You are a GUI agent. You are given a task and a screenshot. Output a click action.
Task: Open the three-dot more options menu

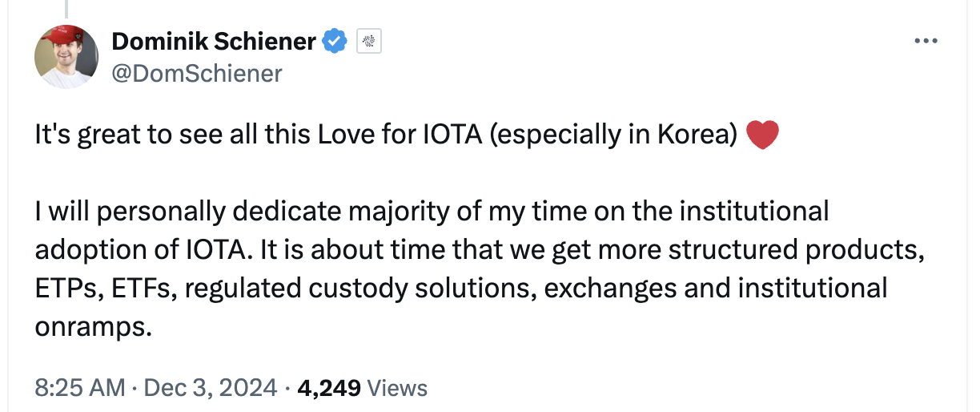coord(925,41)
